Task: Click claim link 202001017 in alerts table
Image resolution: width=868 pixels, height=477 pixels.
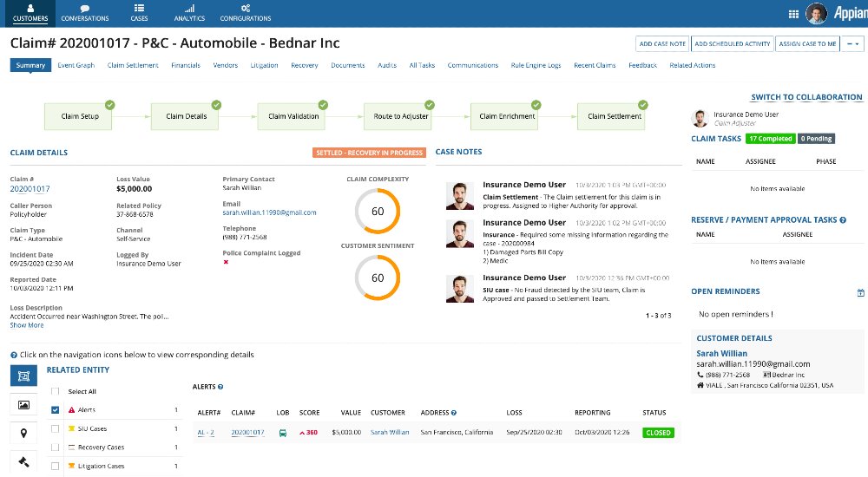Action: pos(247,433)
